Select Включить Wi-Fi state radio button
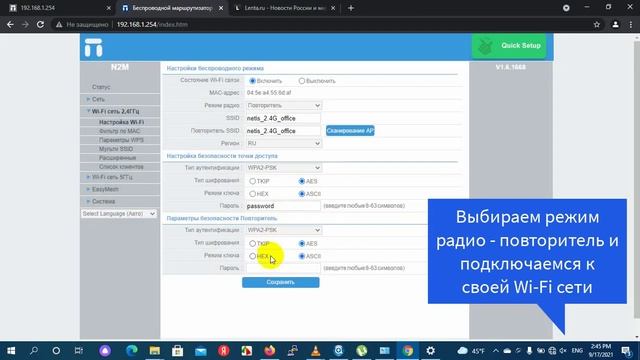This screenshot has height=360, width=640. click(252, 81)
